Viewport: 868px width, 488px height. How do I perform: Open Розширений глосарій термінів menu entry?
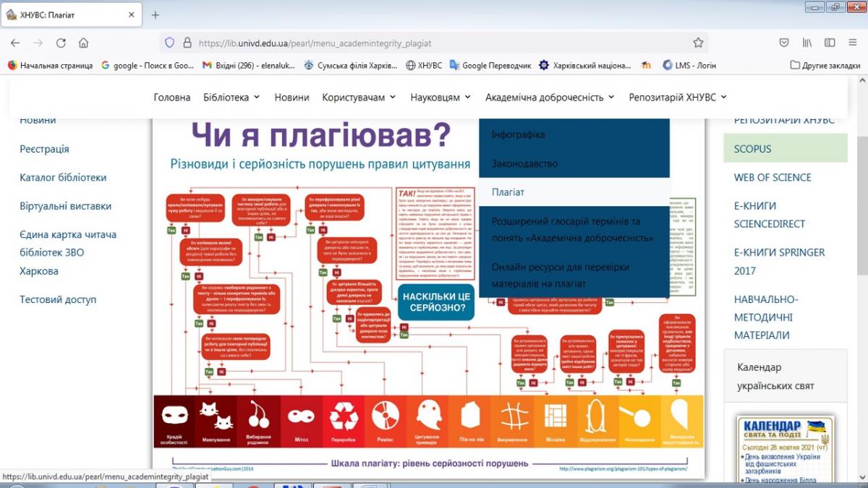click(574, 229)
